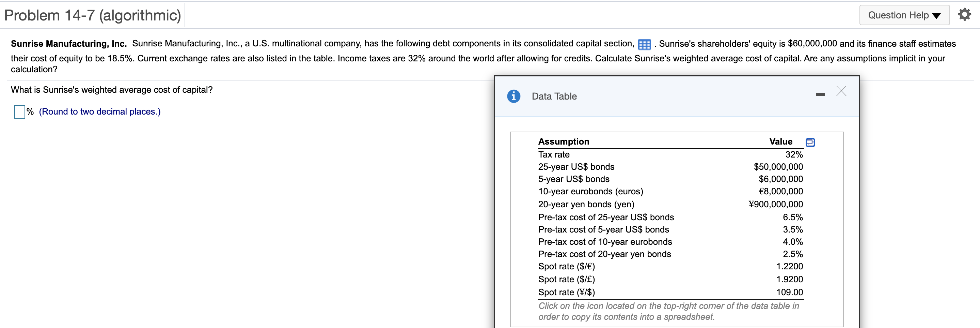Open the data table grid icon in problem text
980x328 pixels.
644,44
